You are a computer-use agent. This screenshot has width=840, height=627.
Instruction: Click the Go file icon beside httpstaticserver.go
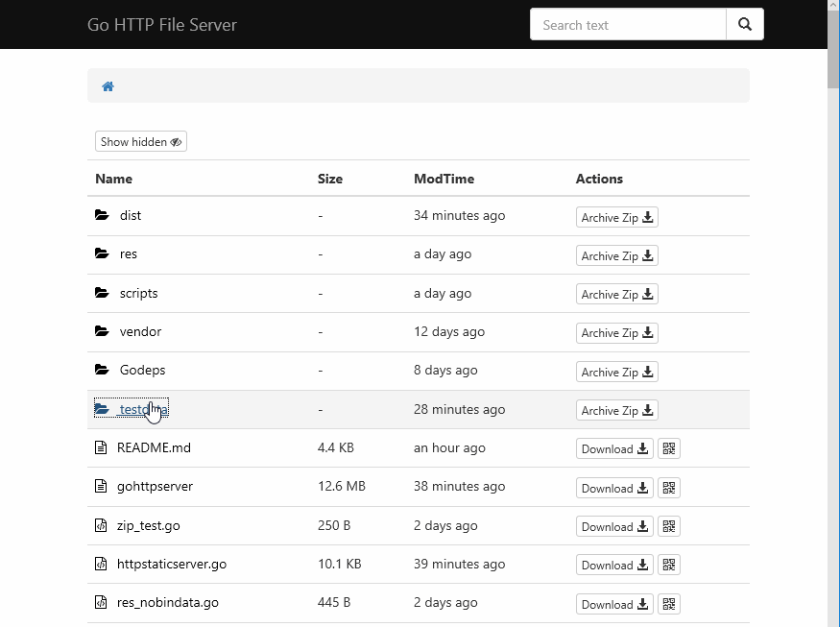coord(101,564)
